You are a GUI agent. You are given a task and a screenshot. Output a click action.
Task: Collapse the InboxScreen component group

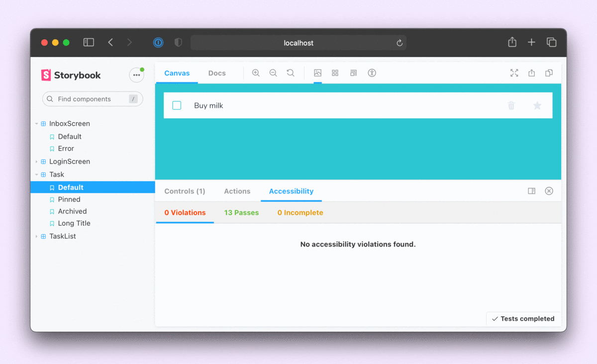point(36,124)
